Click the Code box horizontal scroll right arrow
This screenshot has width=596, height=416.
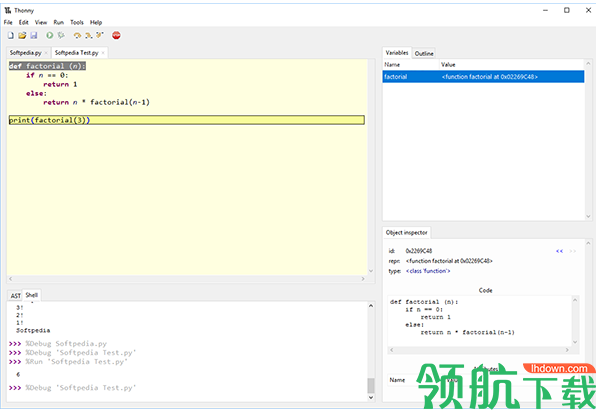point(567,350)
